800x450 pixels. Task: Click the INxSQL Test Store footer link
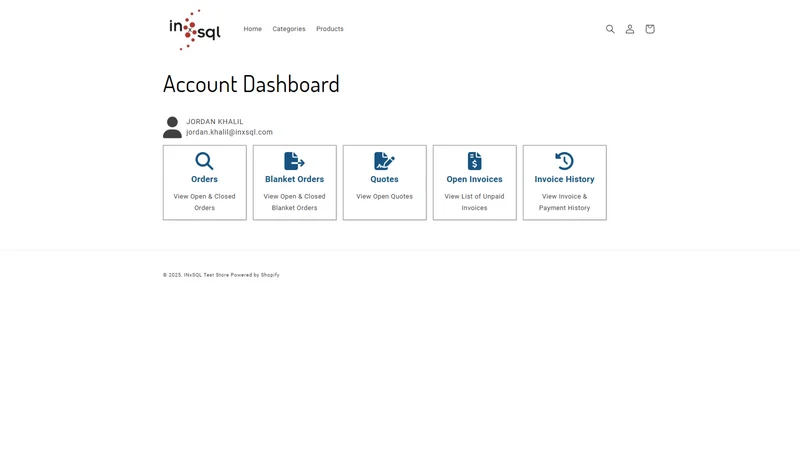(206, 275)
